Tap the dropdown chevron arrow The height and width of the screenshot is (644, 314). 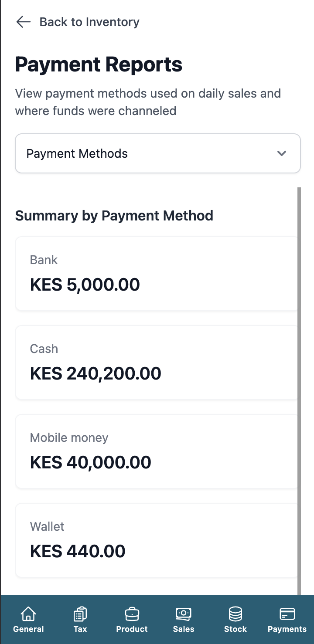point(282,153)
